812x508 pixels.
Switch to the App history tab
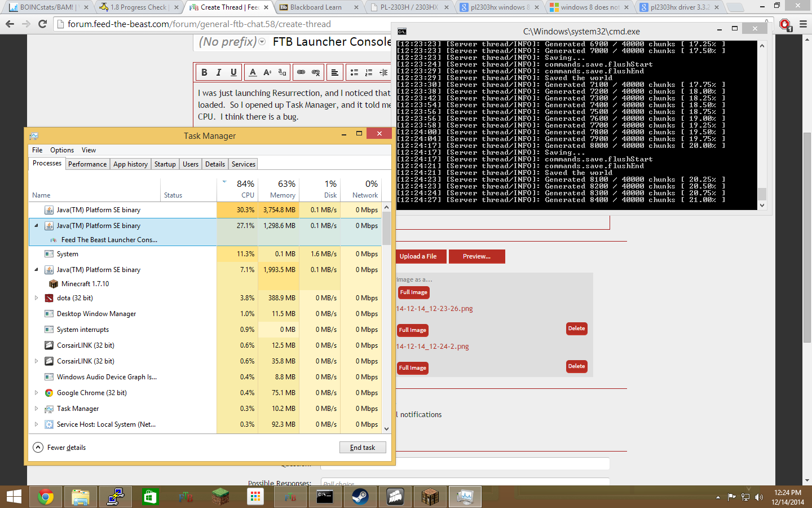(130, 164)
